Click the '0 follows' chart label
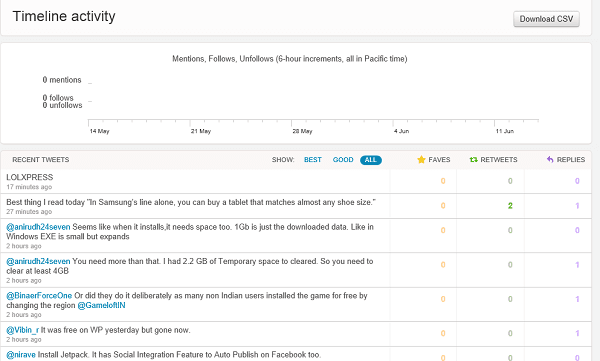The height and width of the screenshot is (361, 600). [58, 98]
